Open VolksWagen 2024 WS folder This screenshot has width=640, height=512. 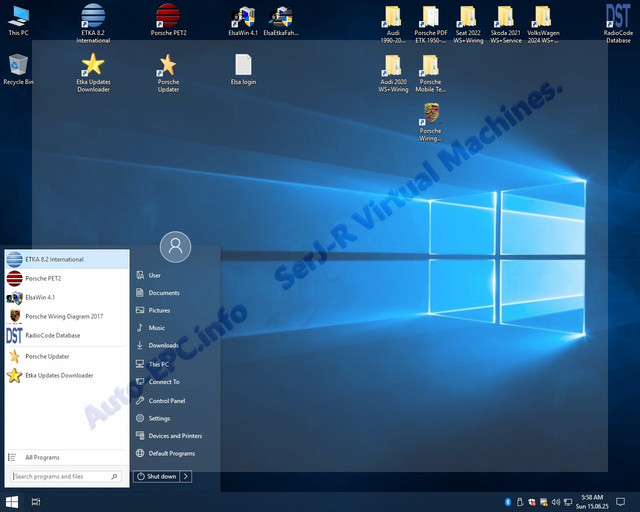click(543, 24)
